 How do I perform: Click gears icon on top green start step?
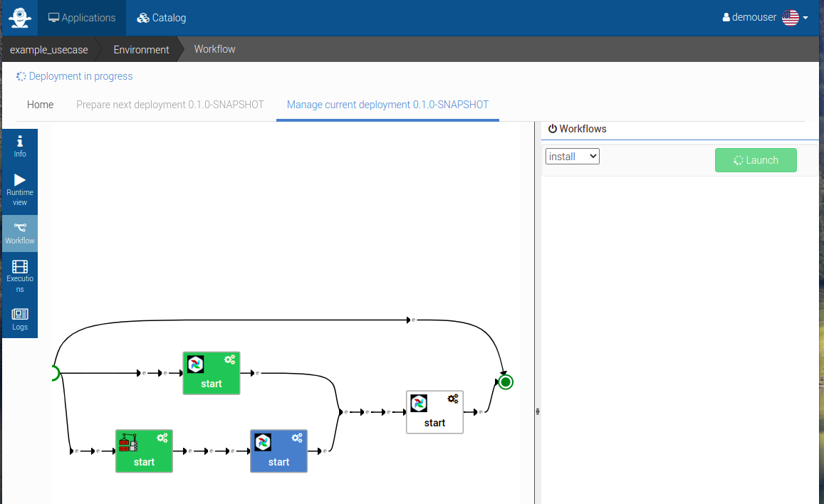click(229, 359)
